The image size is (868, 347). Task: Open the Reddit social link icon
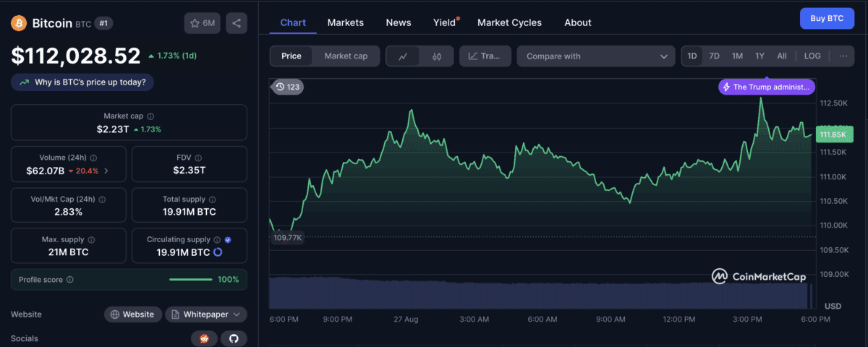point(204,338)
